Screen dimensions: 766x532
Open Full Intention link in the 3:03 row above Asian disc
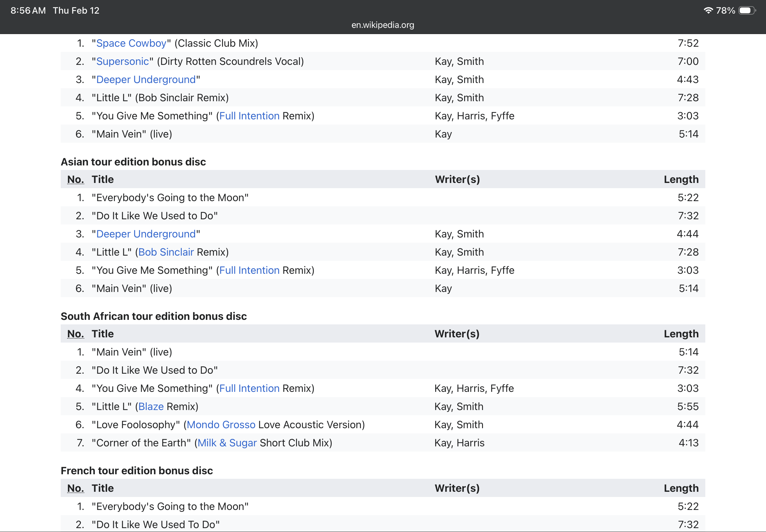[x=249, y=116]
